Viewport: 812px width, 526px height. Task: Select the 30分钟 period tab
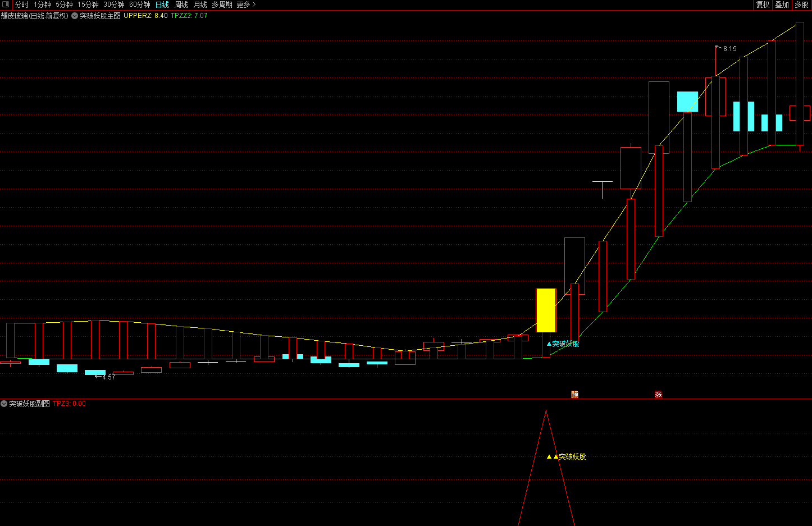click(x=114, y=4)
